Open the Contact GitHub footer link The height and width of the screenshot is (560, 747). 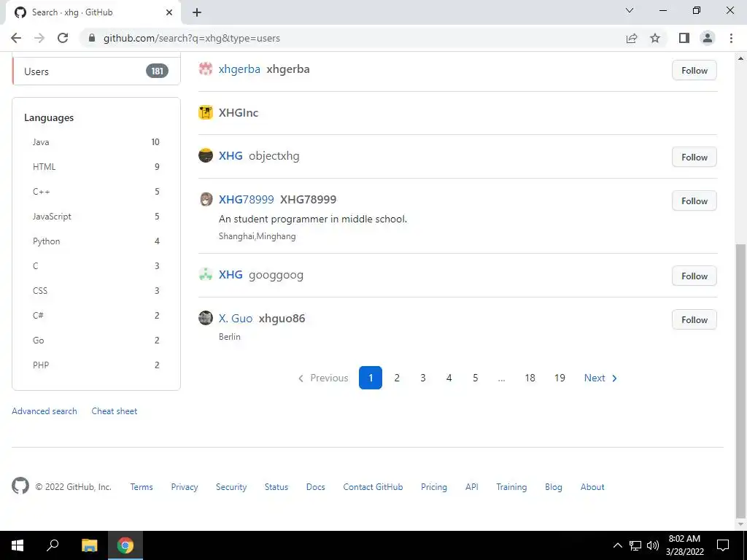[x=373, y=486]
